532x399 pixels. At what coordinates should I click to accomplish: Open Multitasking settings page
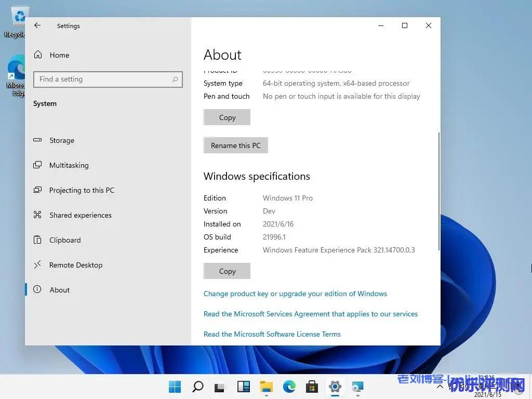(x=69, y=165)
